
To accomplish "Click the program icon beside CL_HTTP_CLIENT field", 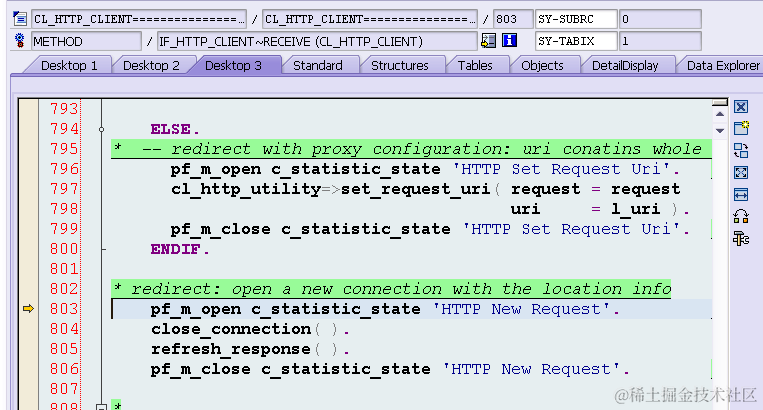I will [x=20, y=19].
